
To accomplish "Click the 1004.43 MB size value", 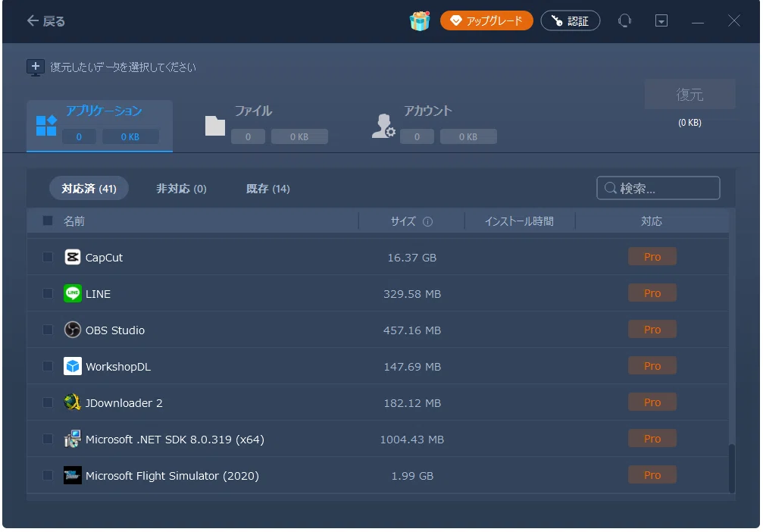I will coord(411,440).
